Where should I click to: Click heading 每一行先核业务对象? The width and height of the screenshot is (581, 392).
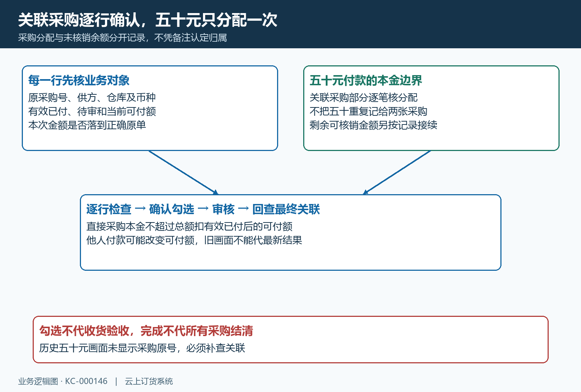tap(79, 80)
